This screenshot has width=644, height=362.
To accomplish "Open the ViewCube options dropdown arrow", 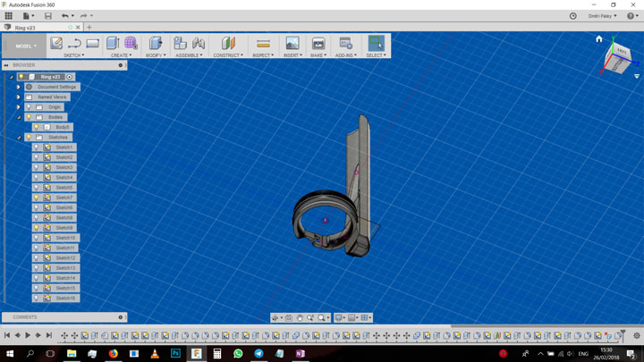I will (x=637, y=76).
